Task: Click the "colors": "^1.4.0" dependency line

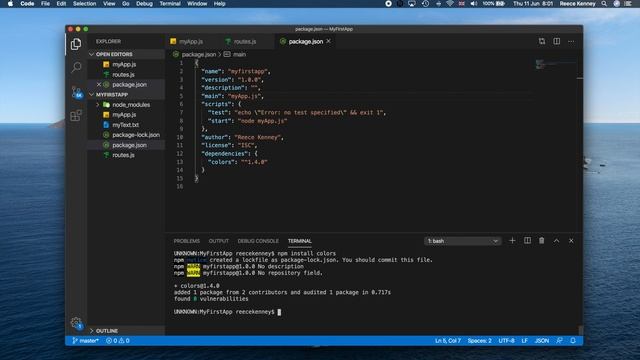Action: (238, 162)
